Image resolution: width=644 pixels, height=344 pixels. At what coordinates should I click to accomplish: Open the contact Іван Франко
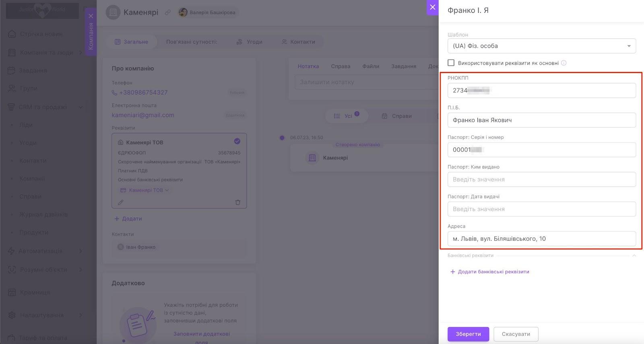(x=136, y=247)
